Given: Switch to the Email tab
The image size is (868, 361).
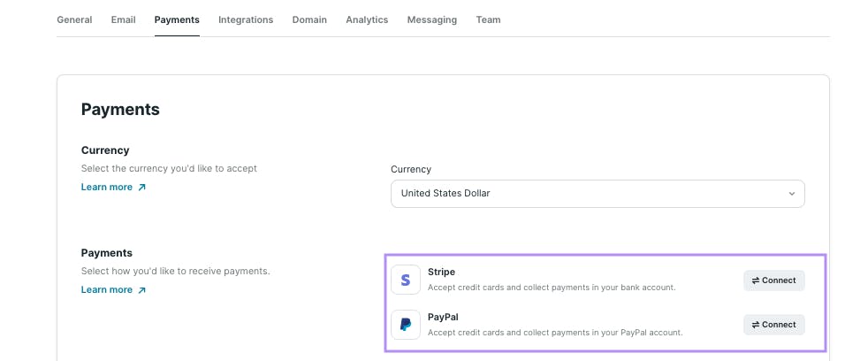Looking at the screenshot, I should point(123,19).
